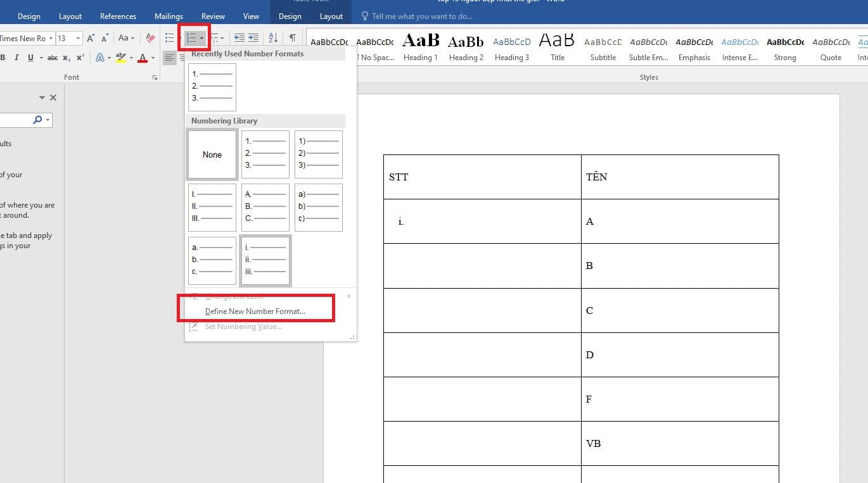Open the Review tab
The width and height of the screenshot is (868, 483).
tap(213, 16)
